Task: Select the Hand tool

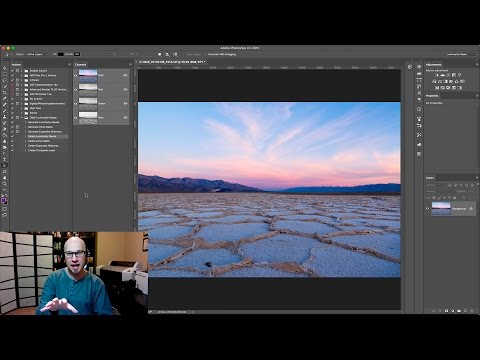Action: (x=5, y=177)
